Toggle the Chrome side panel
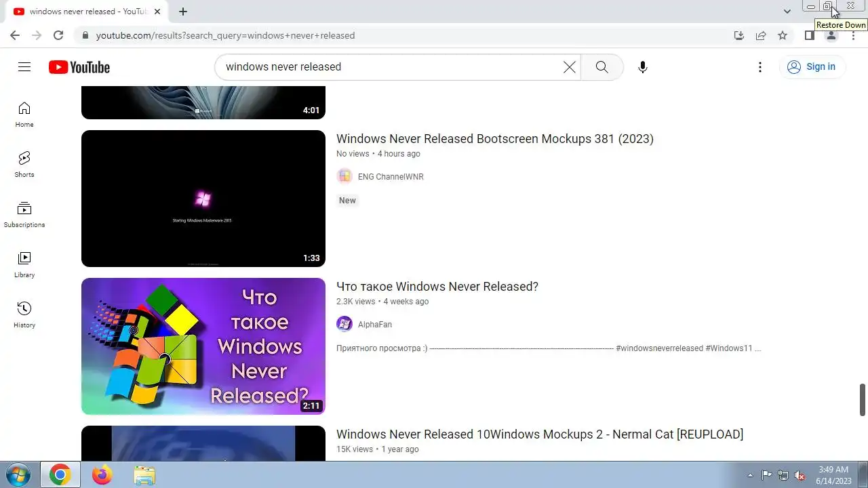868x488 pixels. click(x=809, y=35)
